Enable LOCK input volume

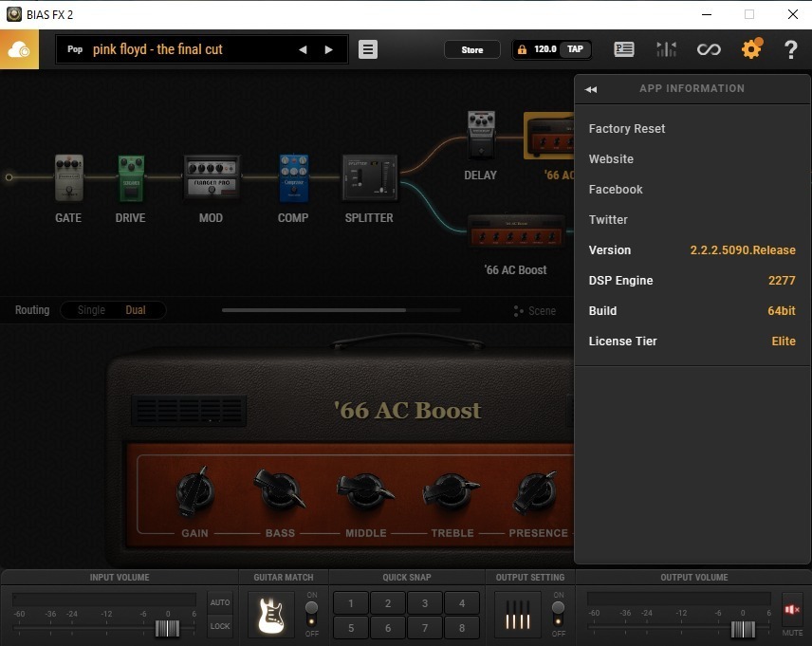(x=220, y=626)
